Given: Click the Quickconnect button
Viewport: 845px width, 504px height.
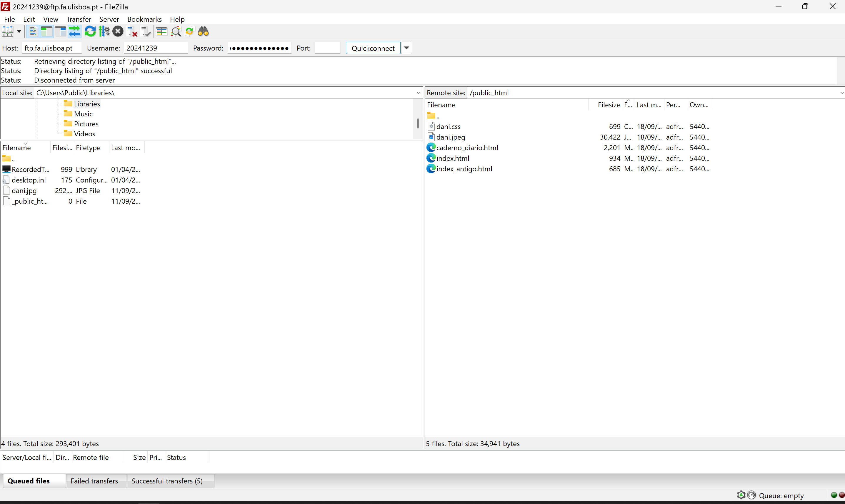Looking at the screenshot, I should pos(373,48).
